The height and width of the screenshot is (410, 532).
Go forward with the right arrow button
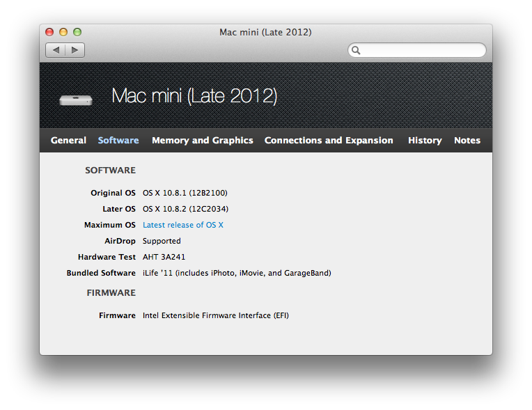point(75,50)
